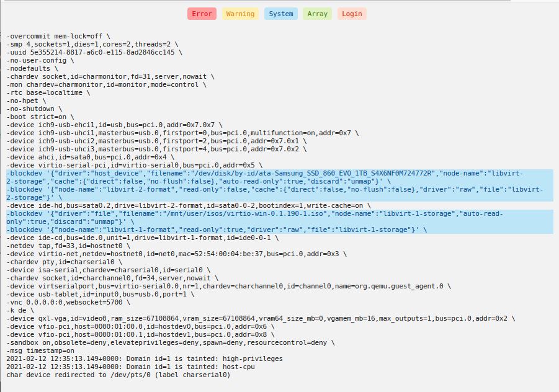This screenshot has width=559, height=392.
Task: Click the vfio-pci 'host=0000:01:00.0' line
Action: (140, 326)
